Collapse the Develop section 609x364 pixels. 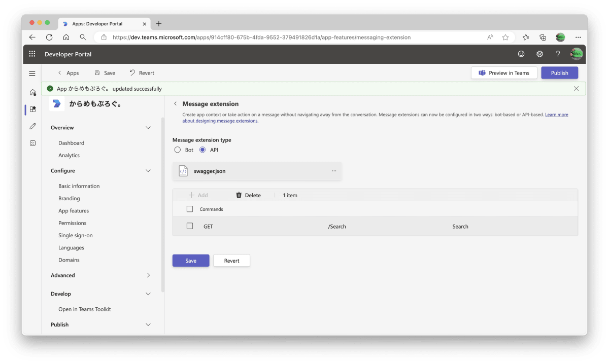point(148,294)
